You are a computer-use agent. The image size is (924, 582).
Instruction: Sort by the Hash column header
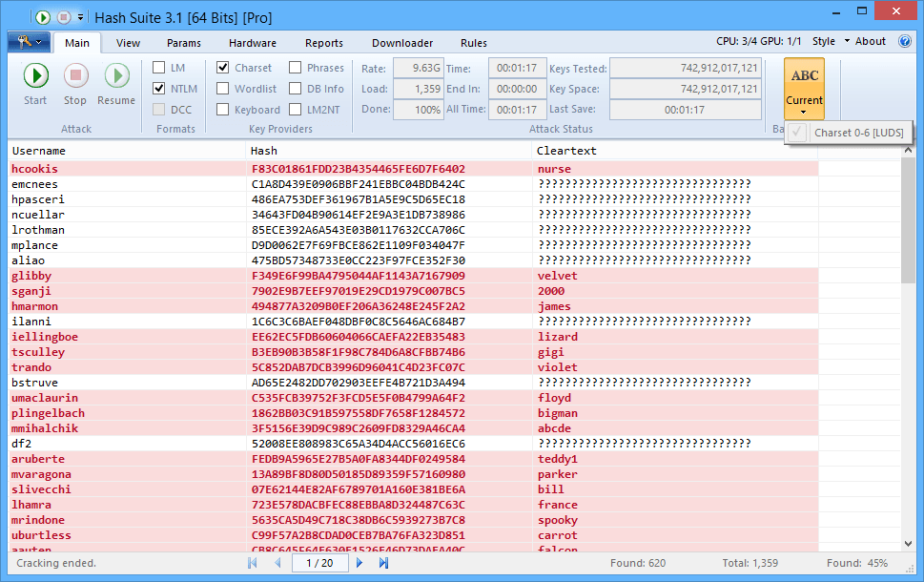pos(388,151)
